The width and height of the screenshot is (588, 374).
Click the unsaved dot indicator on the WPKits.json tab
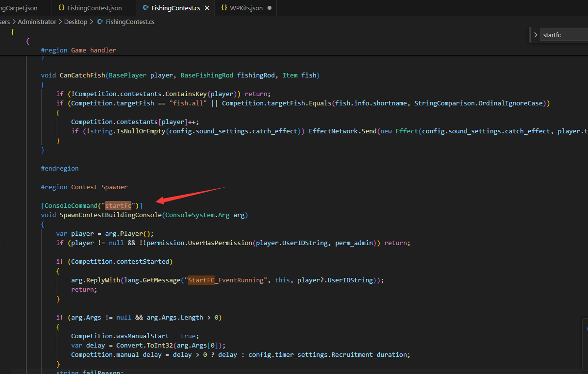pos(269,8)
